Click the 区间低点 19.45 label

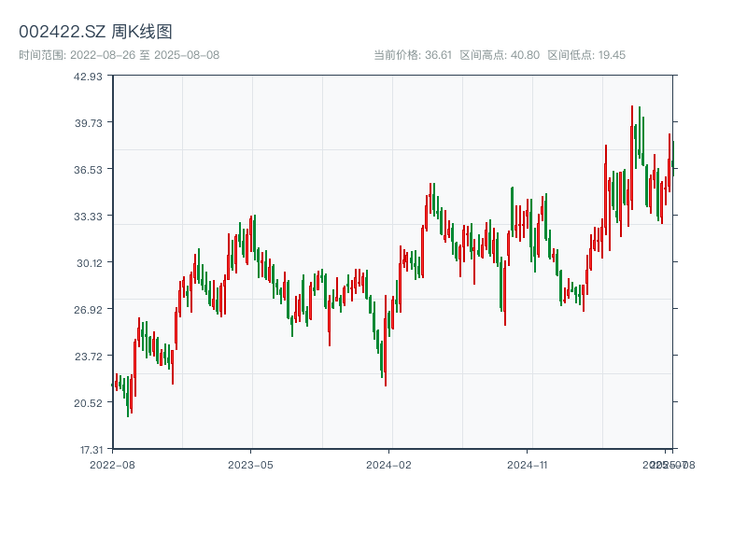click(586, 55)
